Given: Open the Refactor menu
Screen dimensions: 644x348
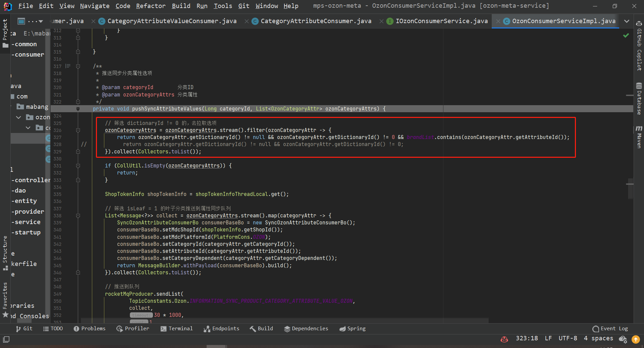Looking at the screenshot, I should point(151,6).
